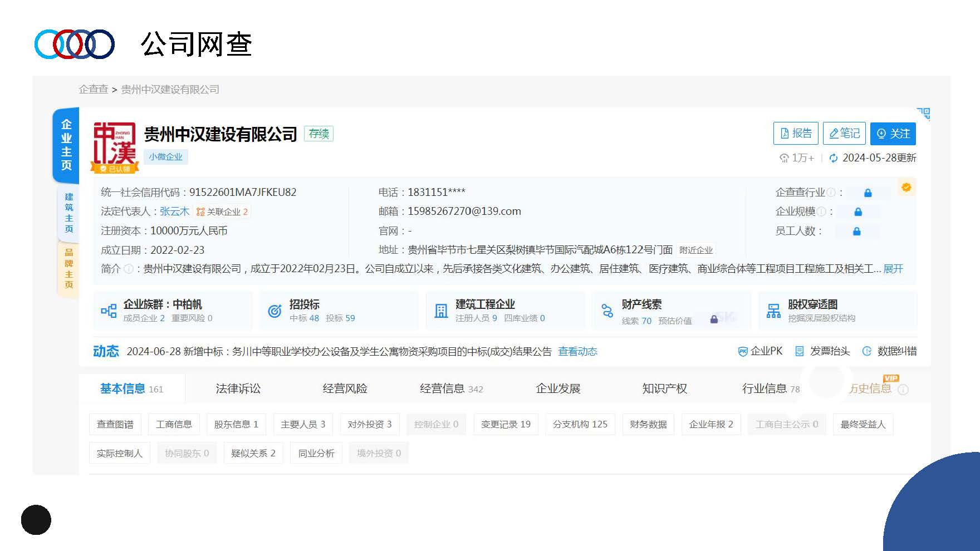This screenshot has height=551, width=980.
Task: Click the refresh icon beside 2024-05-28更新
Action: (x=834, y=158)
